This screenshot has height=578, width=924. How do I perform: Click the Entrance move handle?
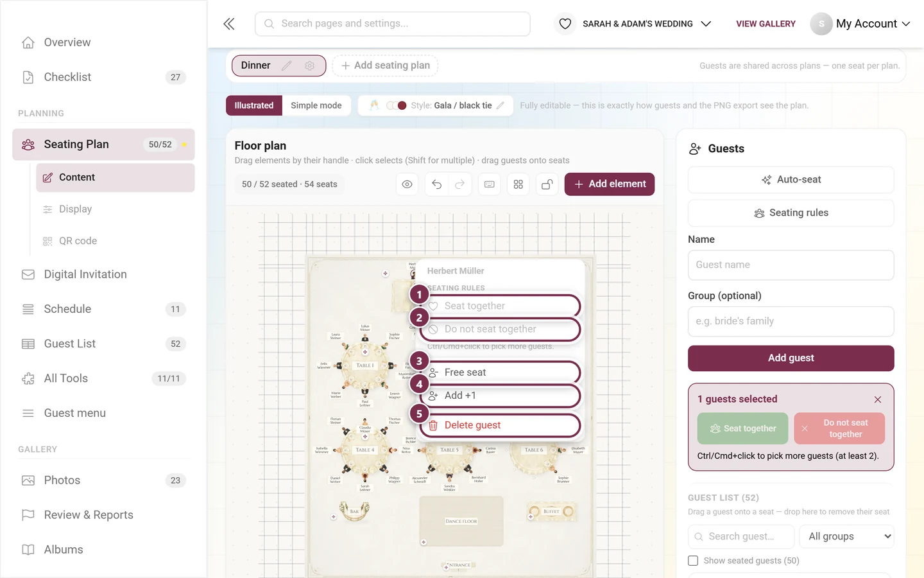[446, 567]
